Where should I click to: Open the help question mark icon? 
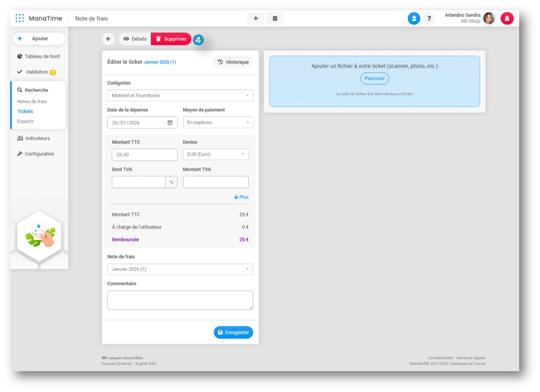click(x=429, y=19)
